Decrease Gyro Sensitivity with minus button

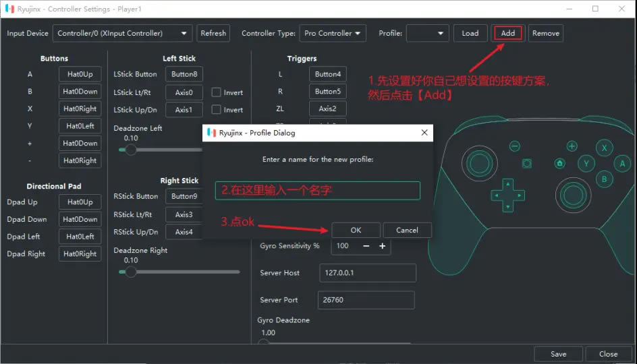coord(366,246)
